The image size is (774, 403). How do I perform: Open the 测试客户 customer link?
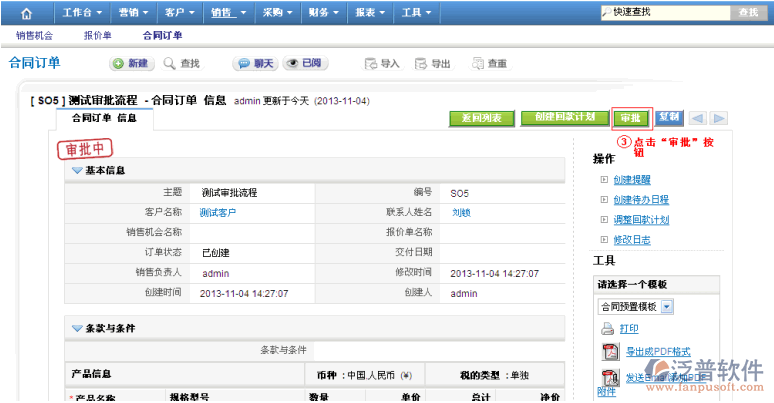[218, 212]
